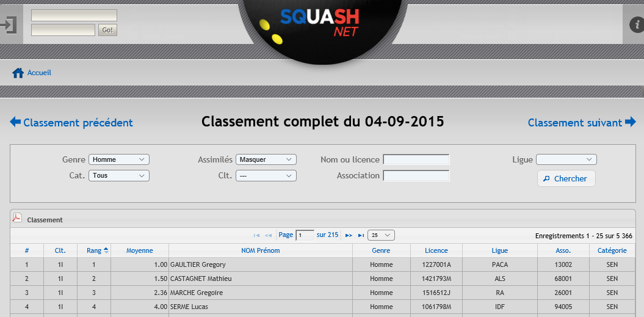Click the Enregistrements 1 - 25 sur 5 366 text
Viewport: 644px width, 317px height.
coord(584,236)
